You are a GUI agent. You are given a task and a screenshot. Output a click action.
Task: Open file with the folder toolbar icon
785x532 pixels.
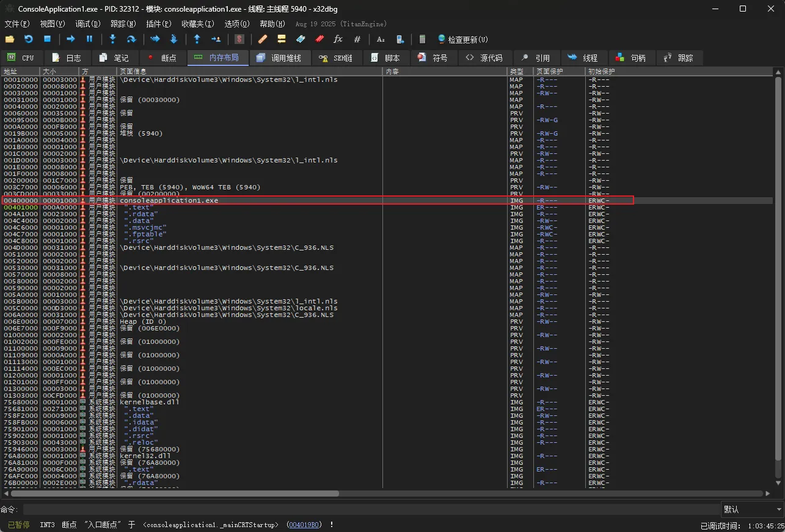point(10,39)
